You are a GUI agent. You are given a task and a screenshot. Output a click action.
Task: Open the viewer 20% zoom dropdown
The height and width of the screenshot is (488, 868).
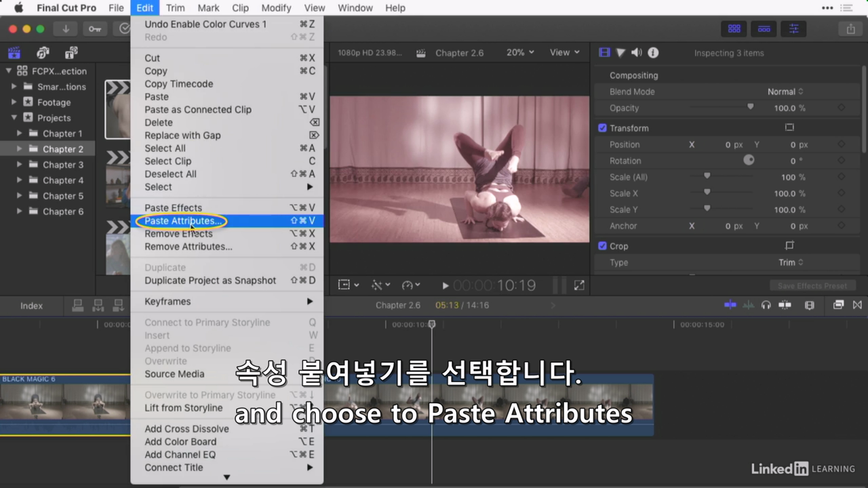tap(520, 52)
